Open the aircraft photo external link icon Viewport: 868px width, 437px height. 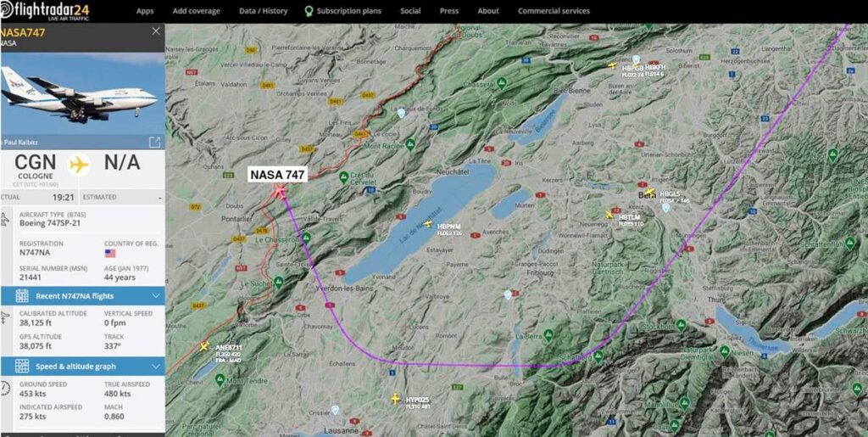point(154,143)
